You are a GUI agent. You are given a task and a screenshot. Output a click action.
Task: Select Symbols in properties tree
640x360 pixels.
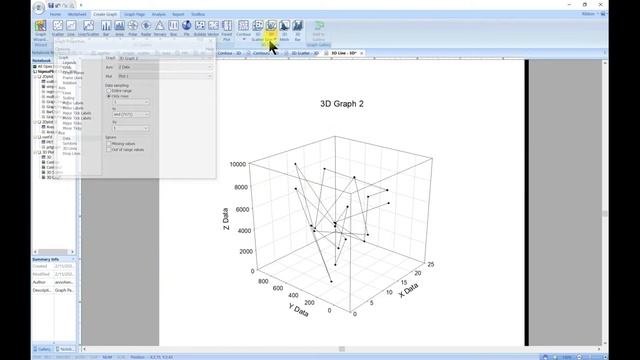(x=70, y=144)
